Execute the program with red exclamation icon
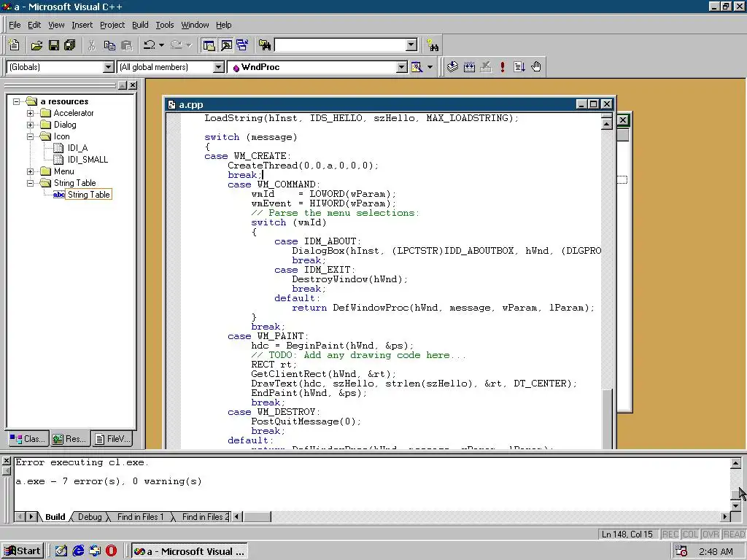Screen dimensions: 747x560 pyautogui.click(x=502, y=66)
